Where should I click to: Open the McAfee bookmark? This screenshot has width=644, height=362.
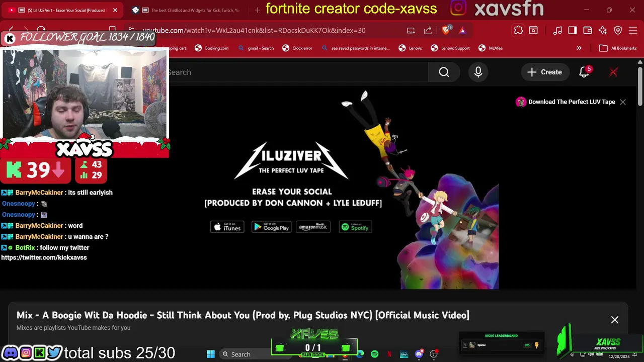click(491, 48)
